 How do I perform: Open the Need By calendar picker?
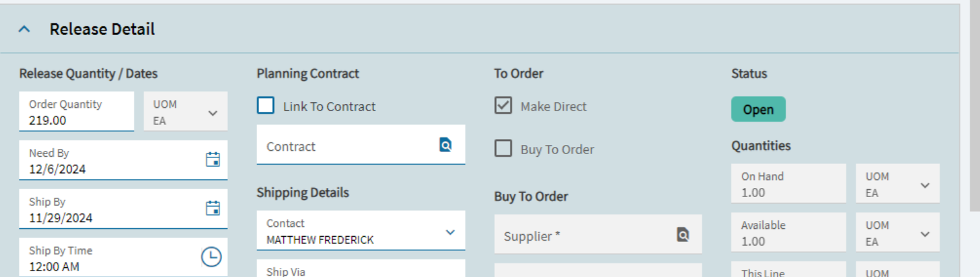212,159
